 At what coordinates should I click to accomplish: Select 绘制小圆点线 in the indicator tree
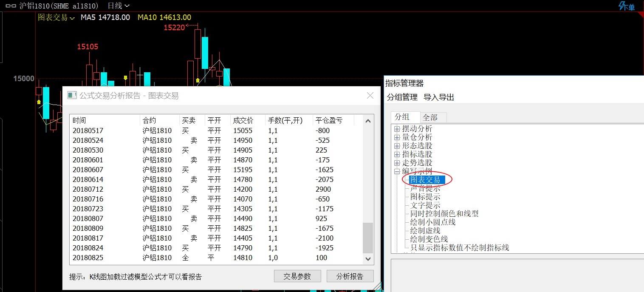coord(432,222)
